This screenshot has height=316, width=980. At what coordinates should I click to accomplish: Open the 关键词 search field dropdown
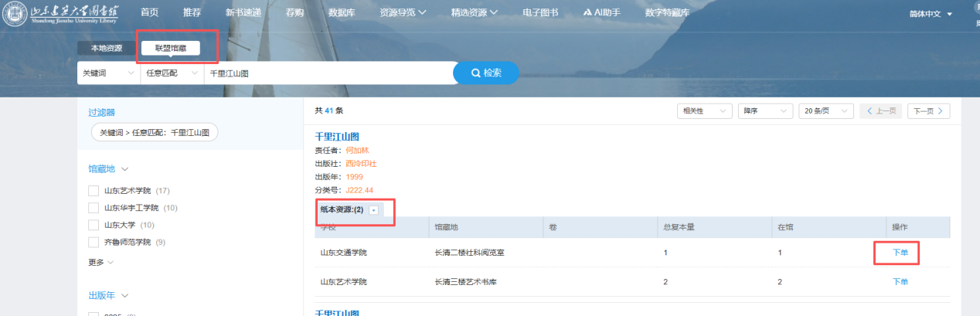[x=107, y=73]
